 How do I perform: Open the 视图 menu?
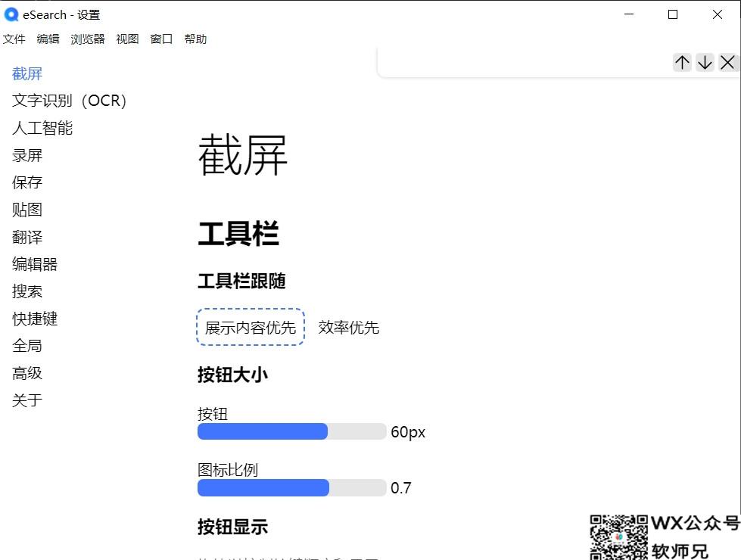[x=128, y=39]
